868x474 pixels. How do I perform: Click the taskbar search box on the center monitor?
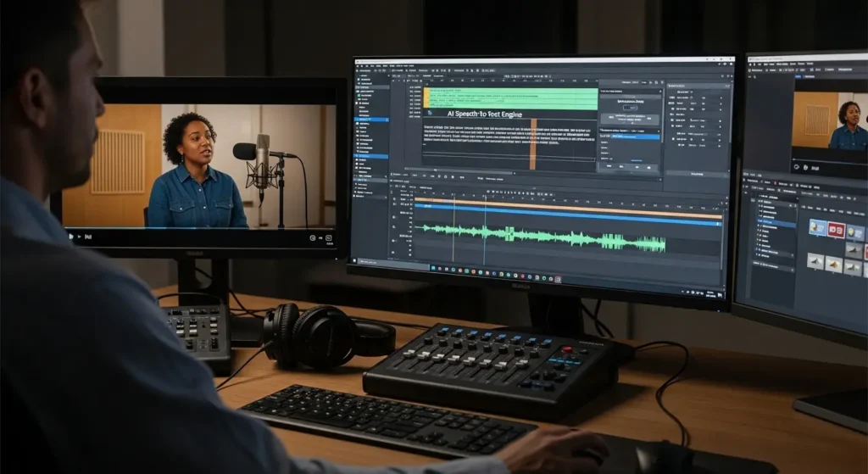pos(395,263)
